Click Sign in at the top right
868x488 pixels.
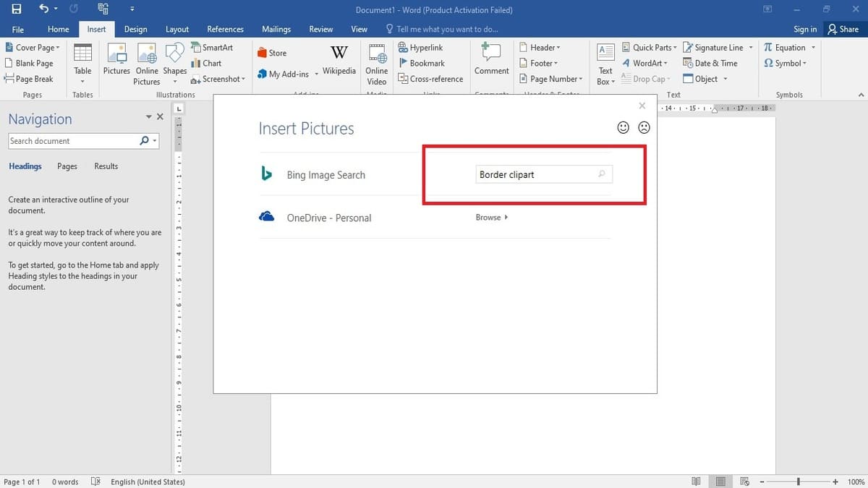[805, 30]
